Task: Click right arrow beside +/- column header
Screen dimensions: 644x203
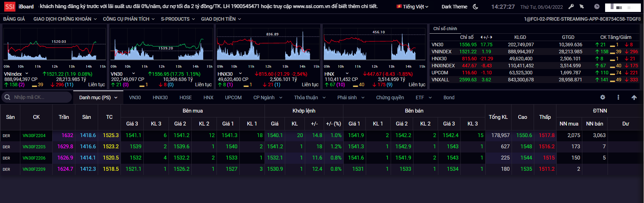Action: pyautogui.click(x=491, y=37)
